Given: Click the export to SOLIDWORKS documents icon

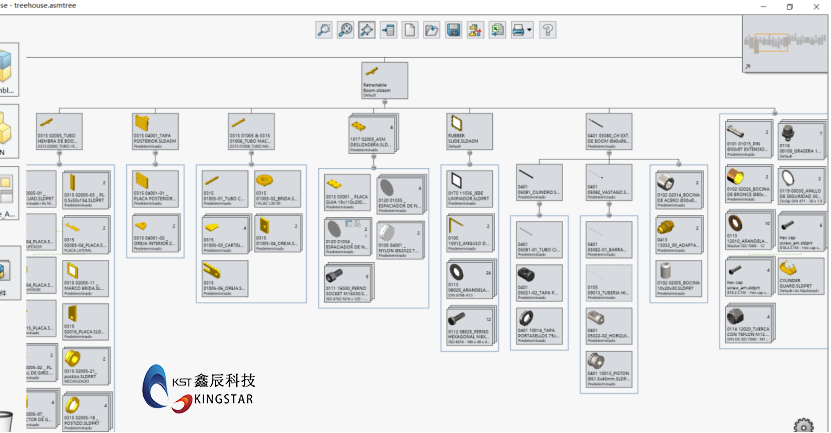Looking at the screenshot, I should (x=475, y=30).
